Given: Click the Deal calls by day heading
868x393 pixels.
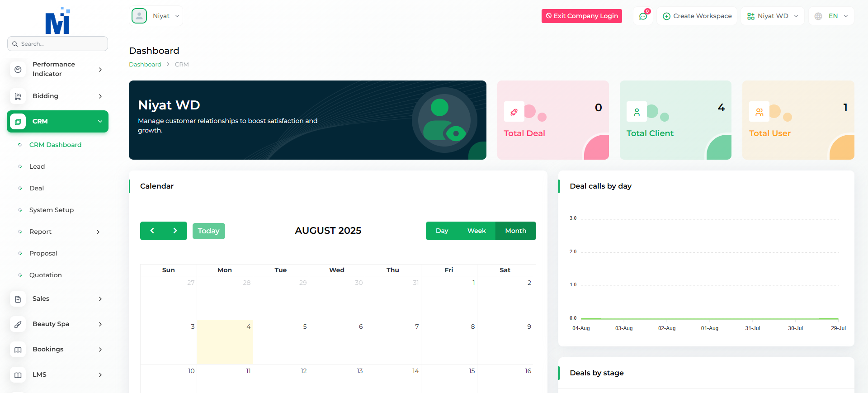Looking at the screenshot, I should tap(600, 186).
